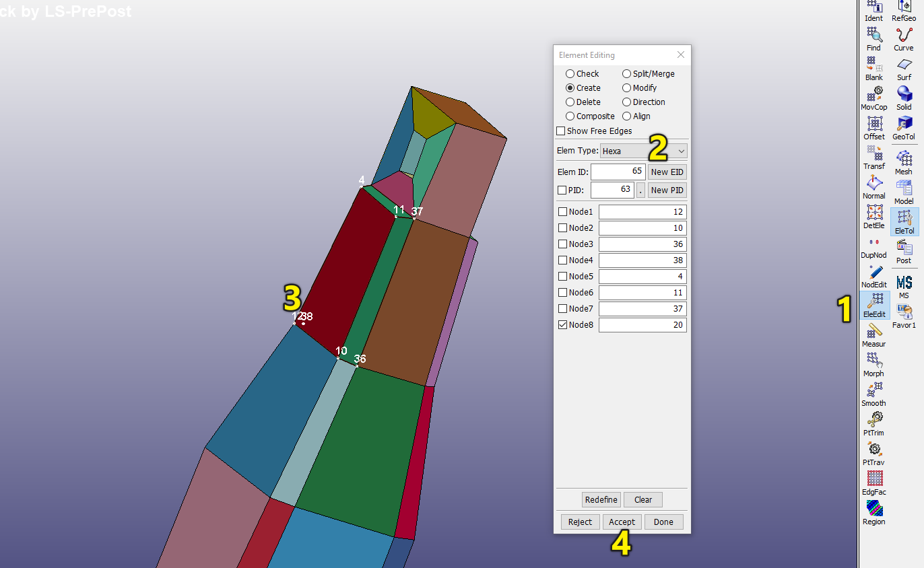This screenshot has height=568, width=924.
Task: Choose the Align radio option
Action: click(x=626, y=116)
